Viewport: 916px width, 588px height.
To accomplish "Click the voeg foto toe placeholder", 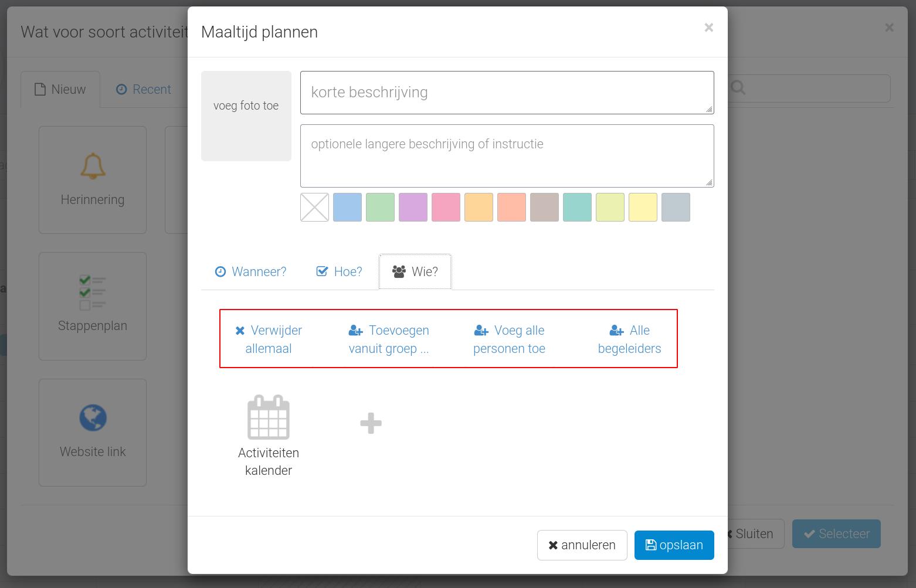I will (246, 116).
